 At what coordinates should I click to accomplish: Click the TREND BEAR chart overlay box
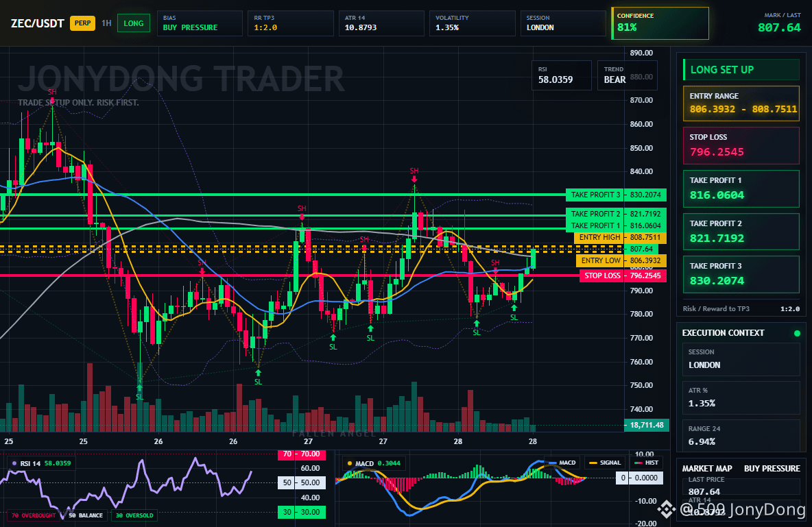click(627, 75)
